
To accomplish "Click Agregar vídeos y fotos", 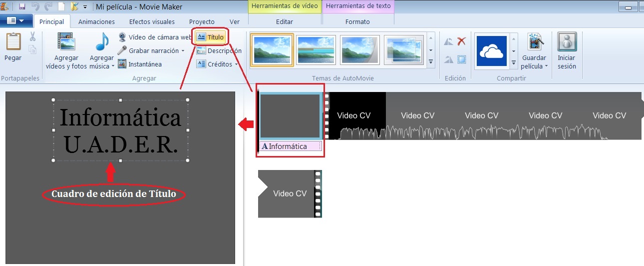I will click(x=66, y=50).
